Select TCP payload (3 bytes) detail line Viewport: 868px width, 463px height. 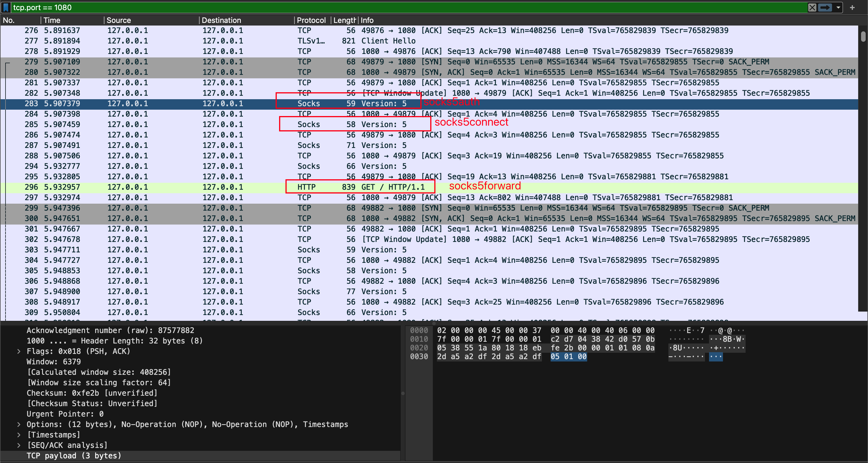[74, 455]
